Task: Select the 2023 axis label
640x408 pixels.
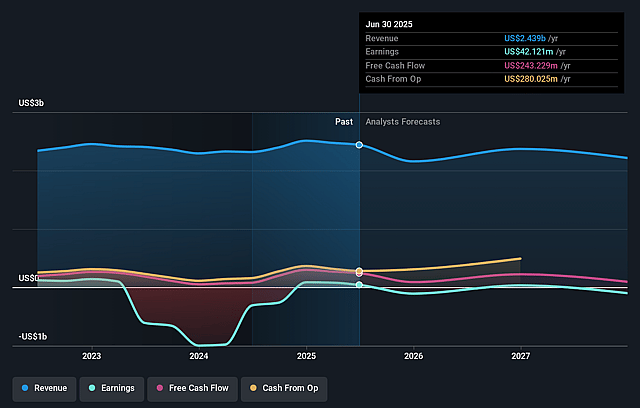Action: coord(91,356)
